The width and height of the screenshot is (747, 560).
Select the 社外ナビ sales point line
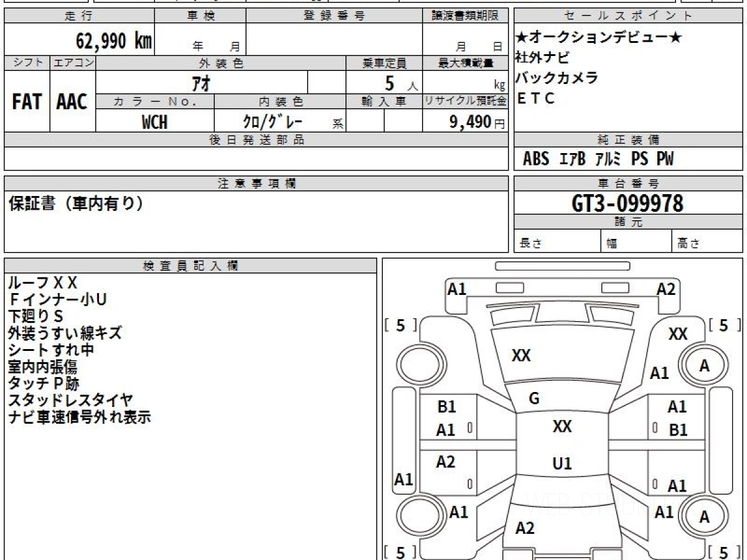[542, 58]
